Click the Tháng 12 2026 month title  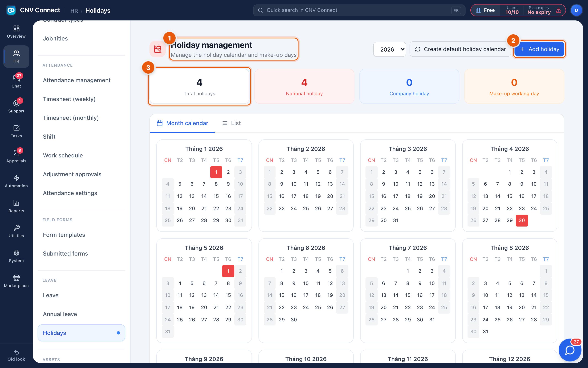[x=510, y=359]
